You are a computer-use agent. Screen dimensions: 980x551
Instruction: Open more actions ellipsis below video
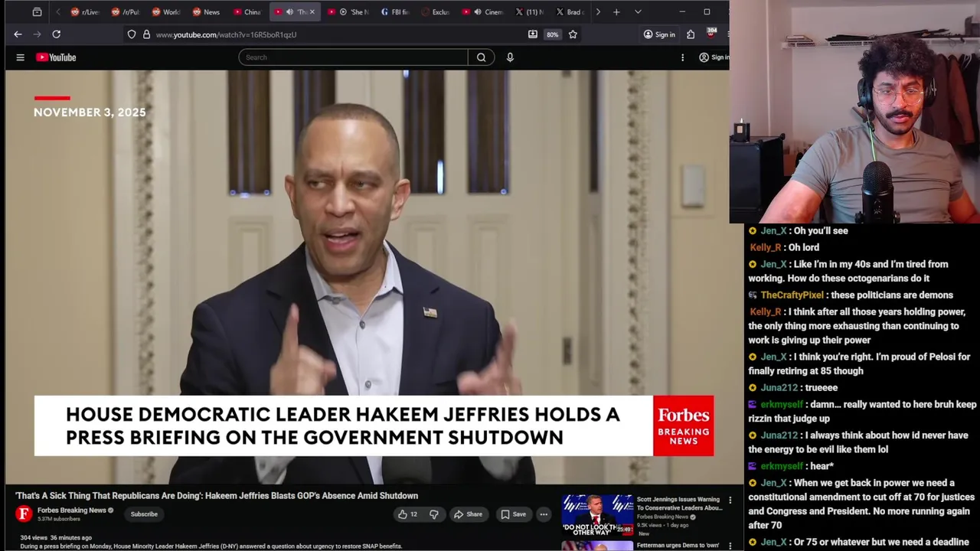[x=544, y=514]
